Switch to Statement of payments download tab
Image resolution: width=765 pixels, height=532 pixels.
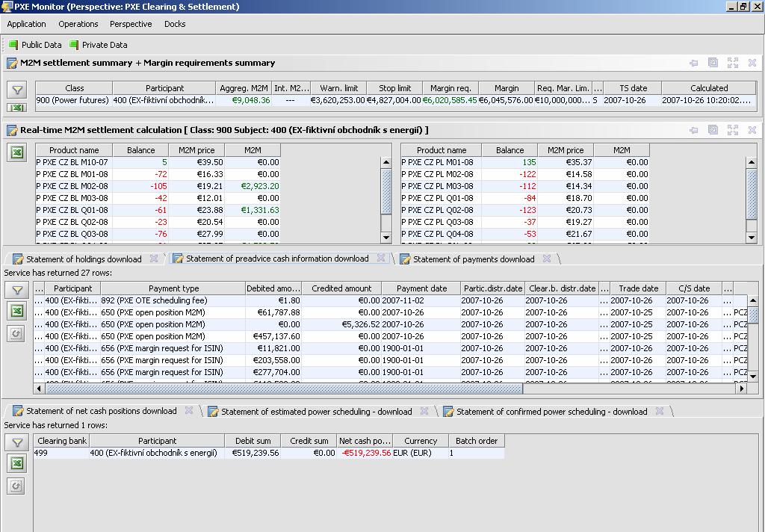tap(474, 259)
